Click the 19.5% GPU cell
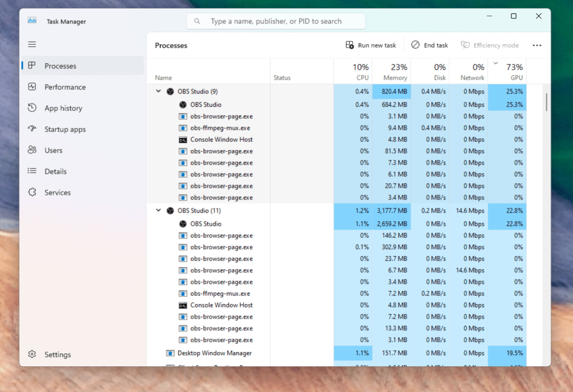This screenshot has height=392, width=573. coord(507,353)
